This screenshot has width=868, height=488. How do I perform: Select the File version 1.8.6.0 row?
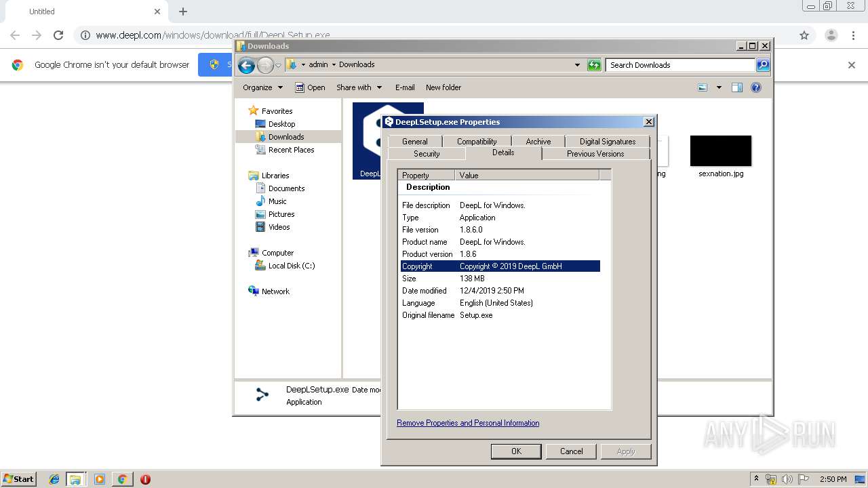[500, 230]
